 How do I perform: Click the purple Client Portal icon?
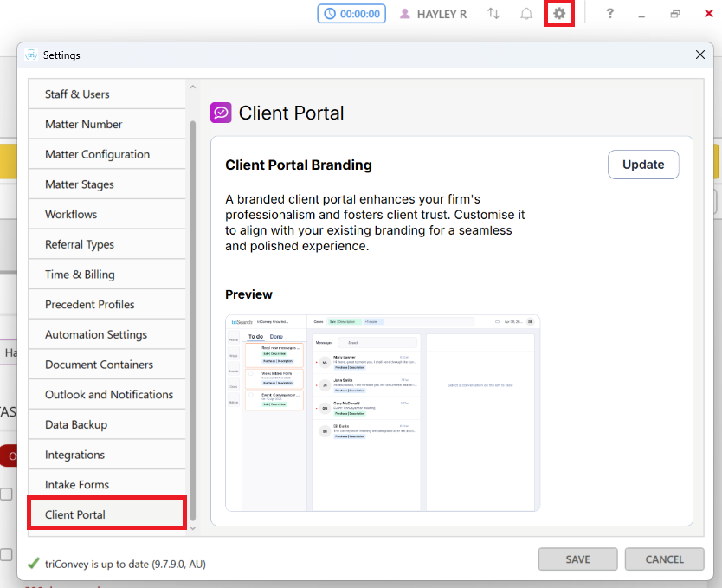tap(221, 113)
